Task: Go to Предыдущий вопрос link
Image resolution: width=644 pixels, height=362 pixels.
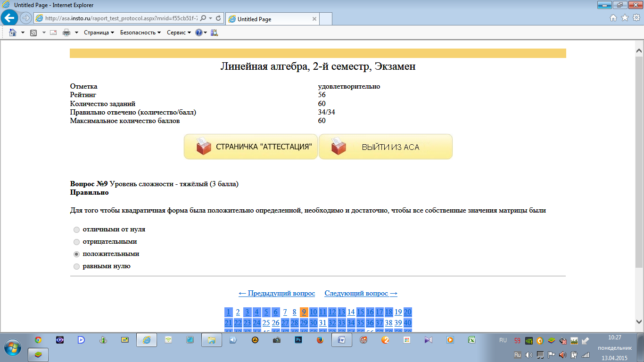Action: [277, 293]
